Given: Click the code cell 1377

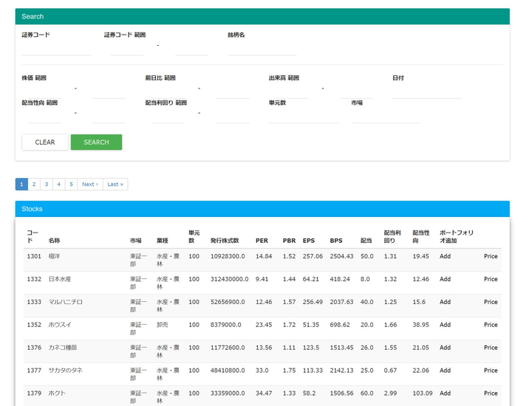Looking at the screenshot, I should click(x=34, y=371).
